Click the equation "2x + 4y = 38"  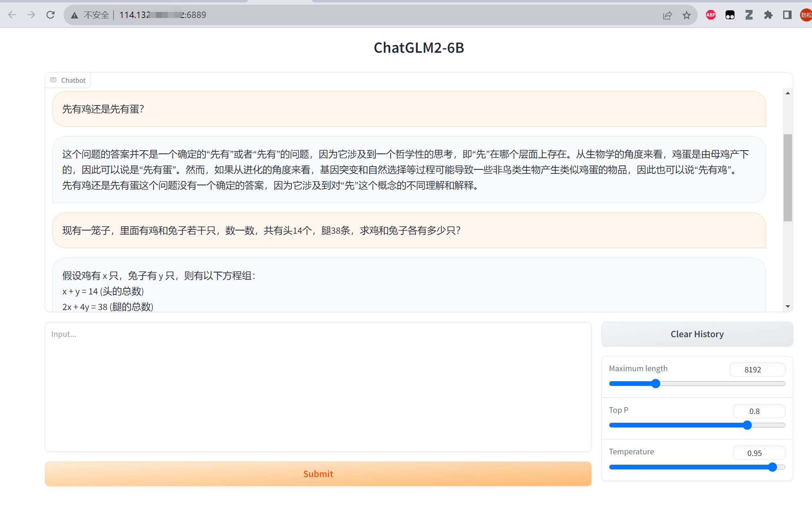click(85, 307)
